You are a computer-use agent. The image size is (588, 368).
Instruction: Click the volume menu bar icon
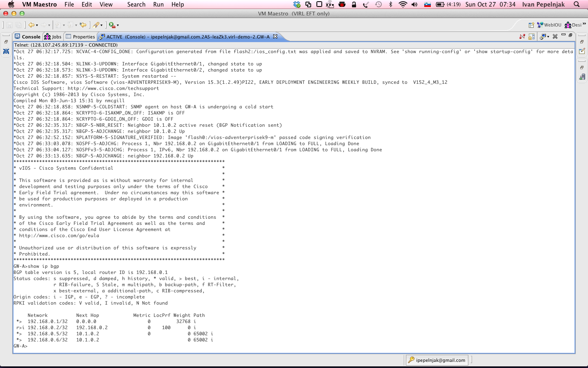(414, 4)
